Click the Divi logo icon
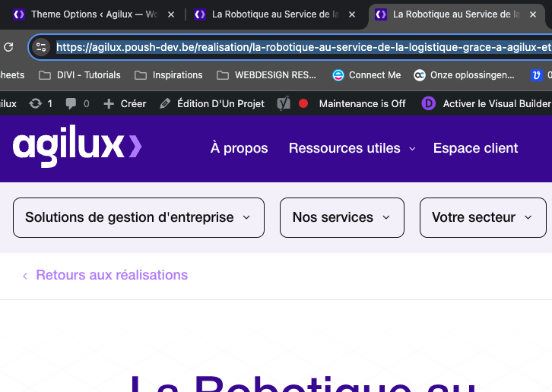The height and width of the screenshot is (392, 552). pos(429,103)
